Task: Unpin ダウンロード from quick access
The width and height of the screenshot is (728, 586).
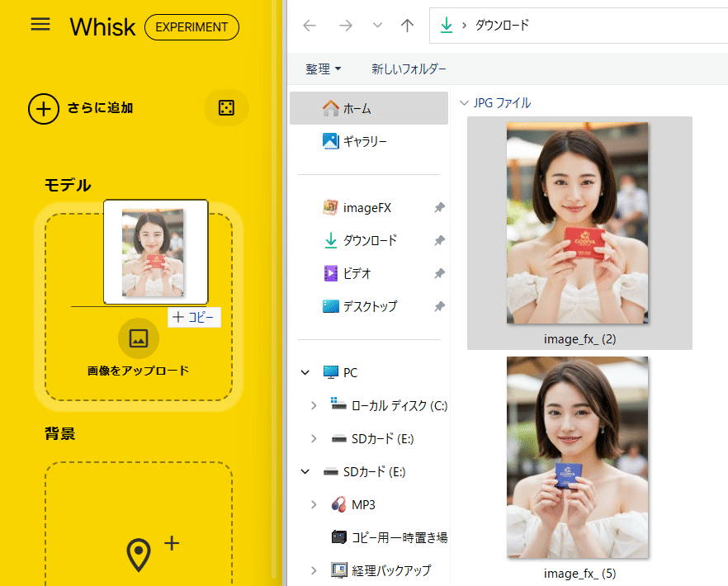Action: pos(440,240)
